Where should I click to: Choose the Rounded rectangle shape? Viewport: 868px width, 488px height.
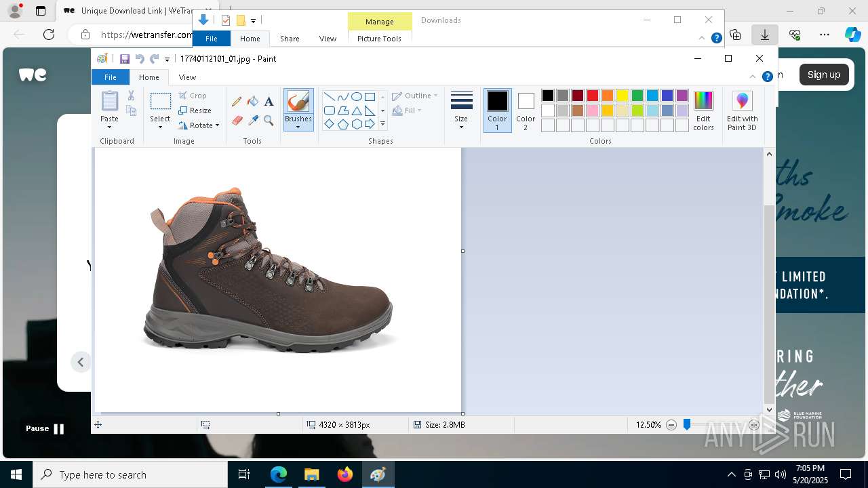click(329, 110)
